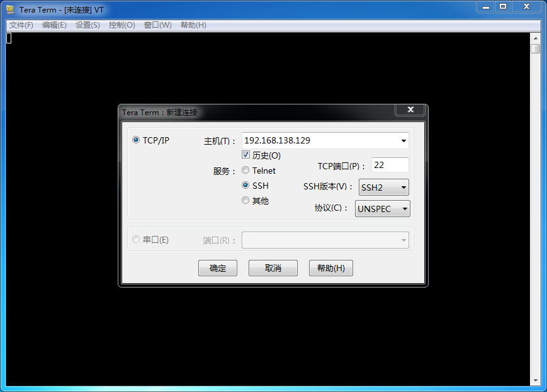Maximize the Tera Term window

[x=503, y=7]
